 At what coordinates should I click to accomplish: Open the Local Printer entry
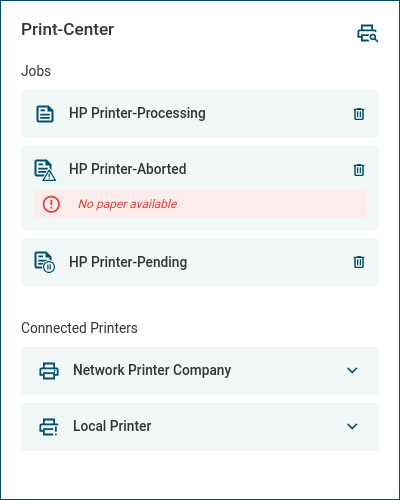200,427
